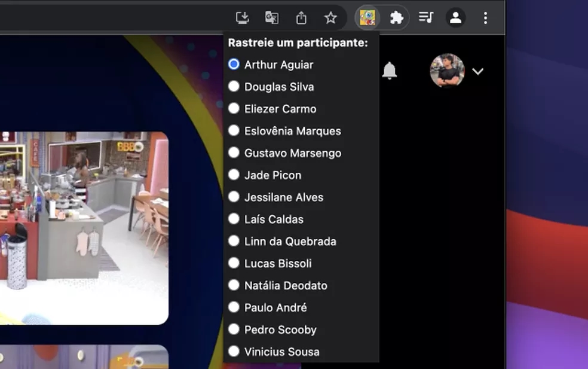The width and height of the screenshot is (588, 369).
Task: Click the install app icon in address bar
Action: [242, 18]
